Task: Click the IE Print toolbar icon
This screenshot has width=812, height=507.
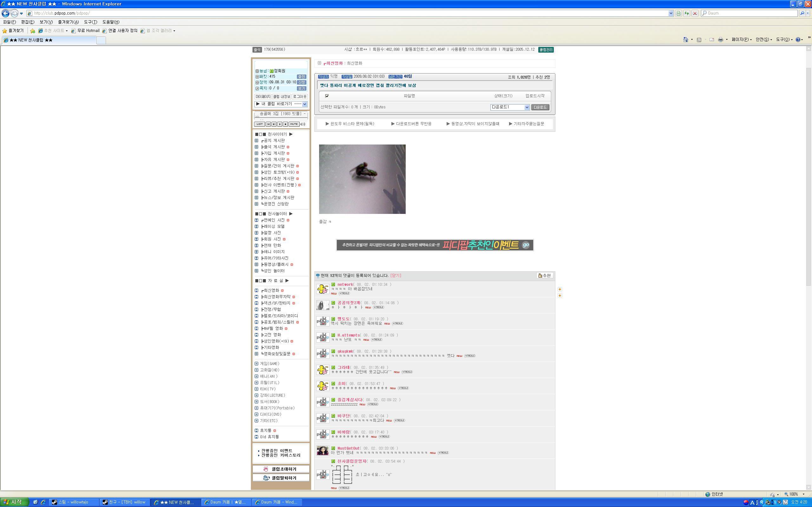Action: pyautogui.click(x=720, y=40)
